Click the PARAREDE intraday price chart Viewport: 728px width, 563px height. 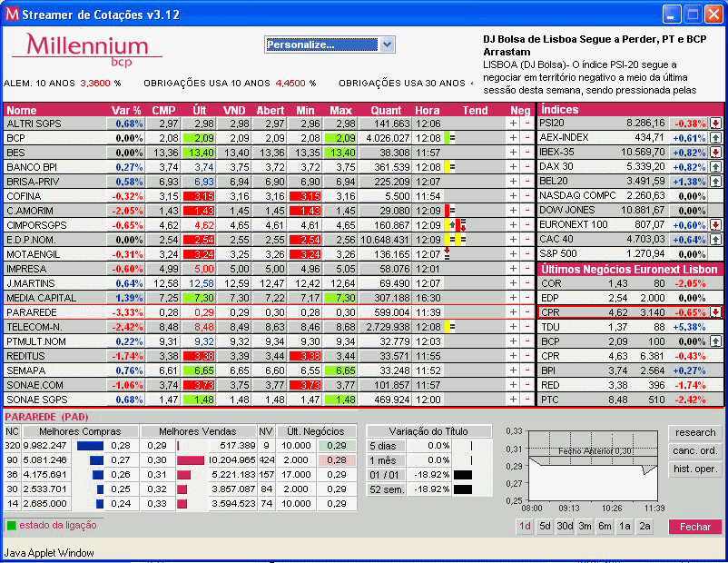coord(593,466)
